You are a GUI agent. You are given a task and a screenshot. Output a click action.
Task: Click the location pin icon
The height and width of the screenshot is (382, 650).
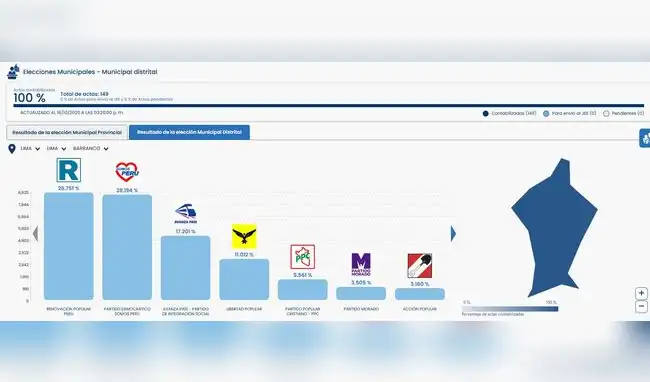[12, 148]
